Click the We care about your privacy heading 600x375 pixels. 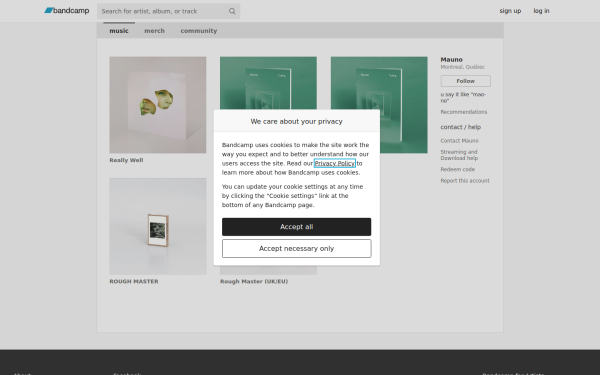pyautogui.click(x=297, y=121)
